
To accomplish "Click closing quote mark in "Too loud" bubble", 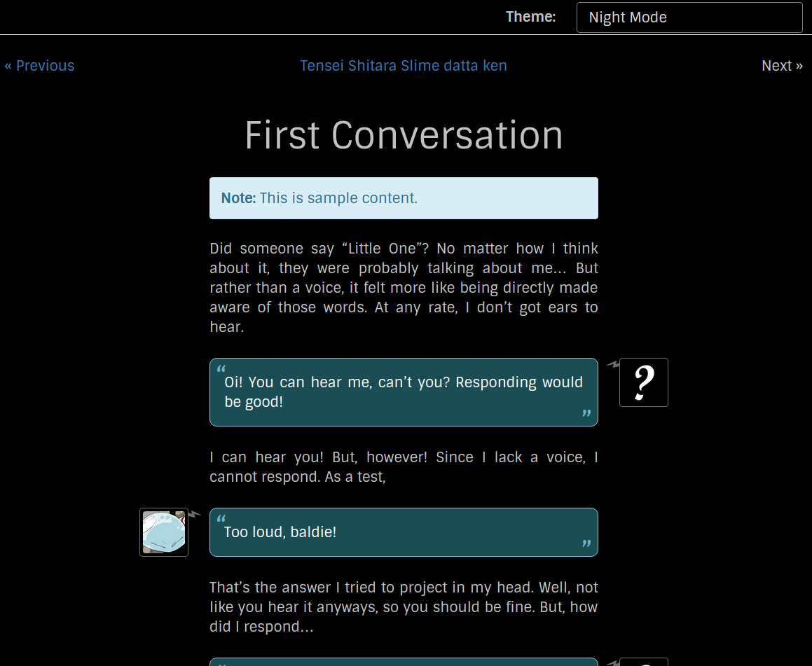I will click(586, 544).
